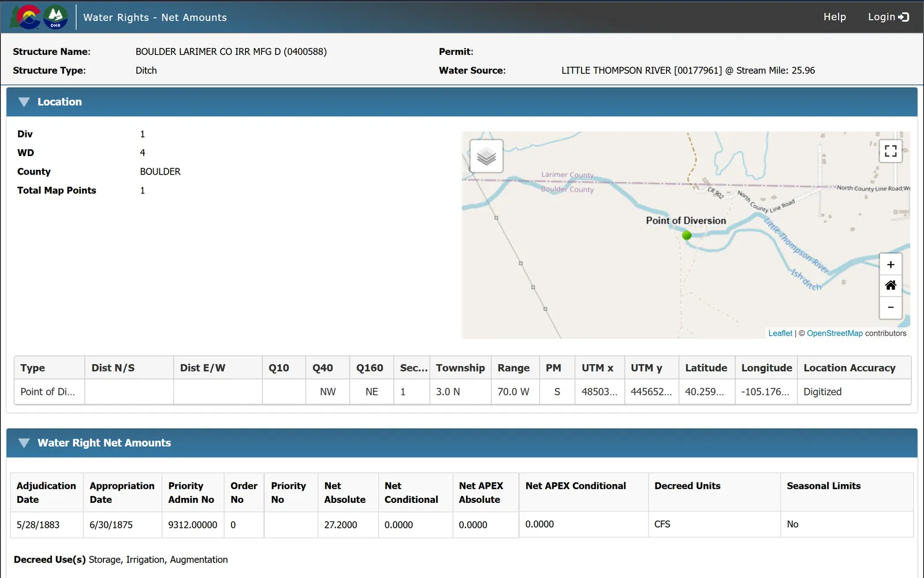The image size is (924, 578).
Task: Click the DNR logo badge
Action: (55, 17)
